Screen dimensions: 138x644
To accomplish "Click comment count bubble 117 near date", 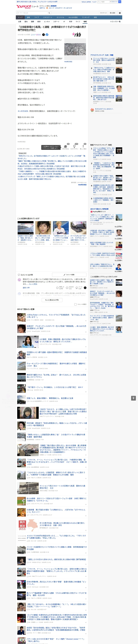I will [x=33, y=35].
